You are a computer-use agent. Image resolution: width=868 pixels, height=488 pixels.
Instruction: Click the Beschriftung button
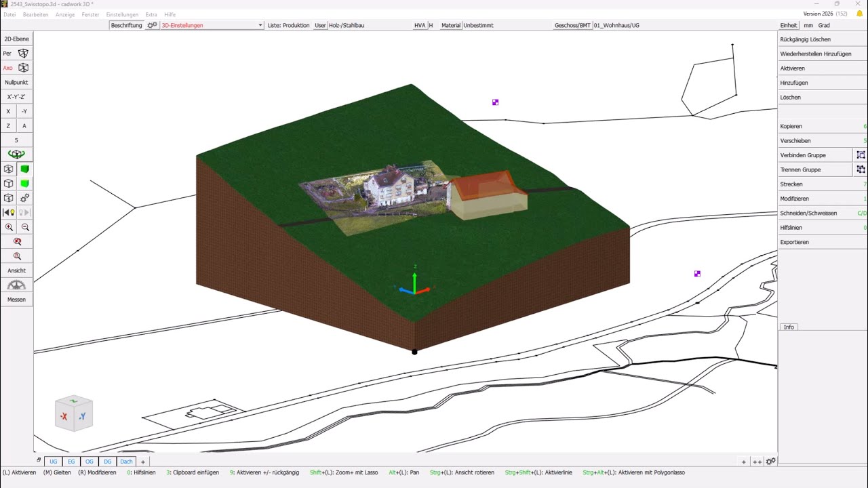point(127,25)
